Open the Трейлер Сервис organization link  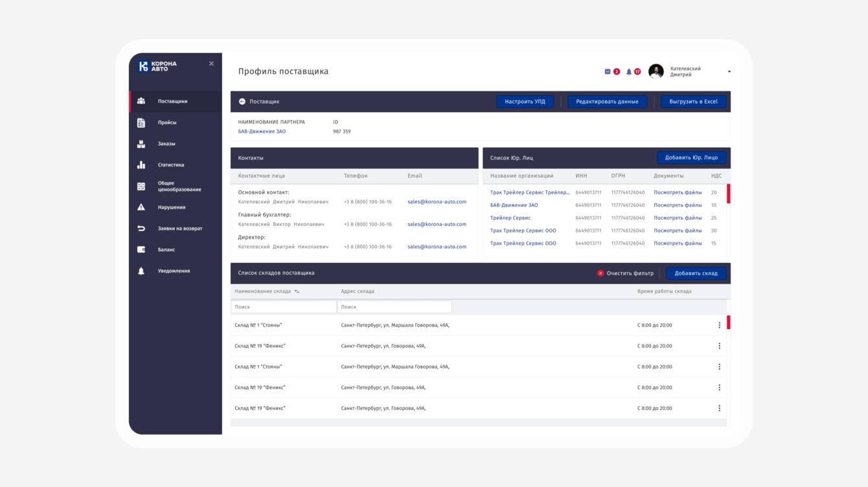pos(510,218)
